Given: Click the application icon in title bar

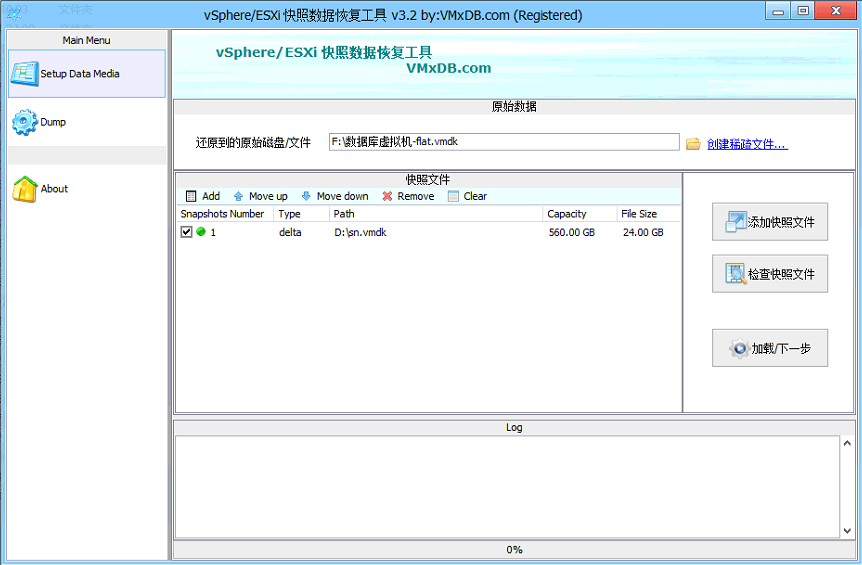Looking at the screenshot, I should (14, 14).
